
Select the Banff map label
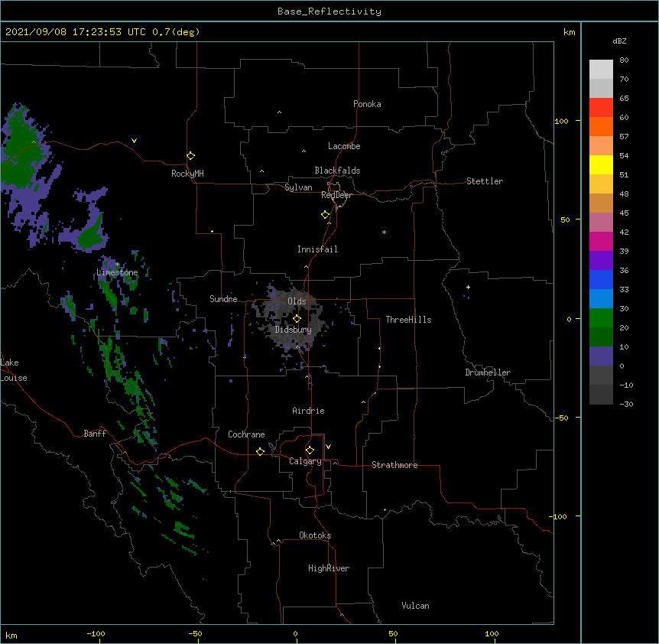tap(95, 434)
